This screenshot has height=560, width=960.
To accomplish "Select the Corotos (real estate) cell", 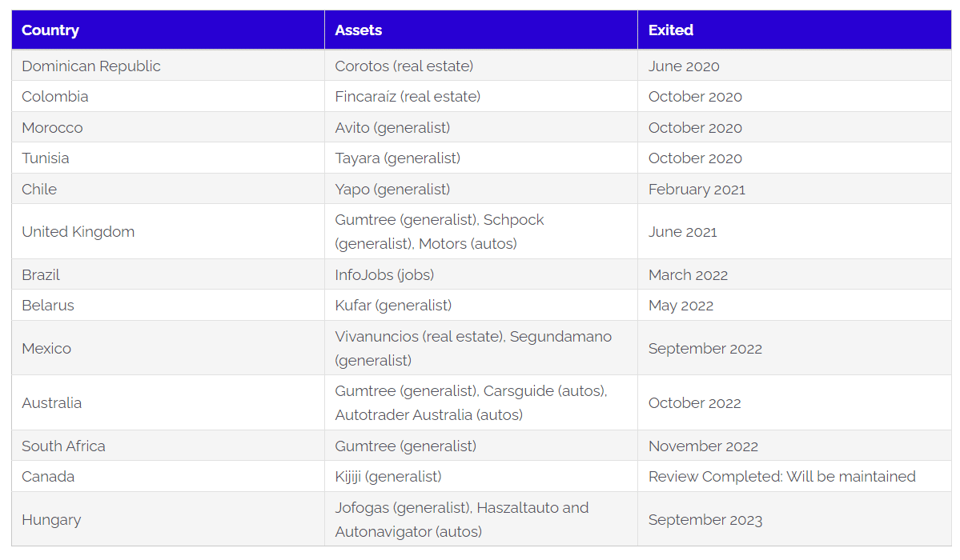I will (481, 66).
